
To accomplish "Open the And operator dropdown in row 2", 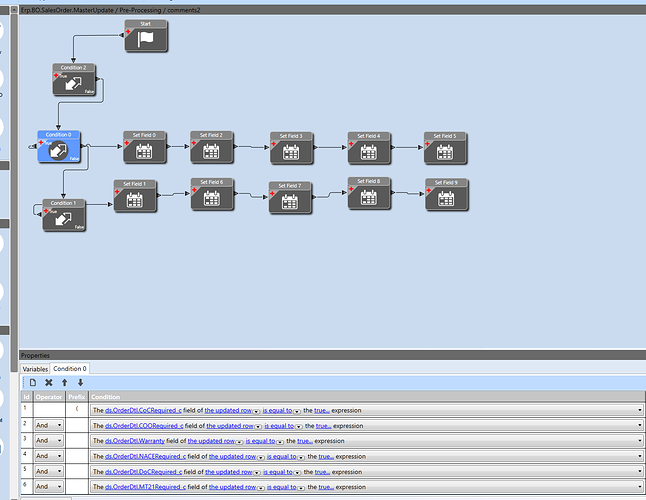I will tap(49, 425).
